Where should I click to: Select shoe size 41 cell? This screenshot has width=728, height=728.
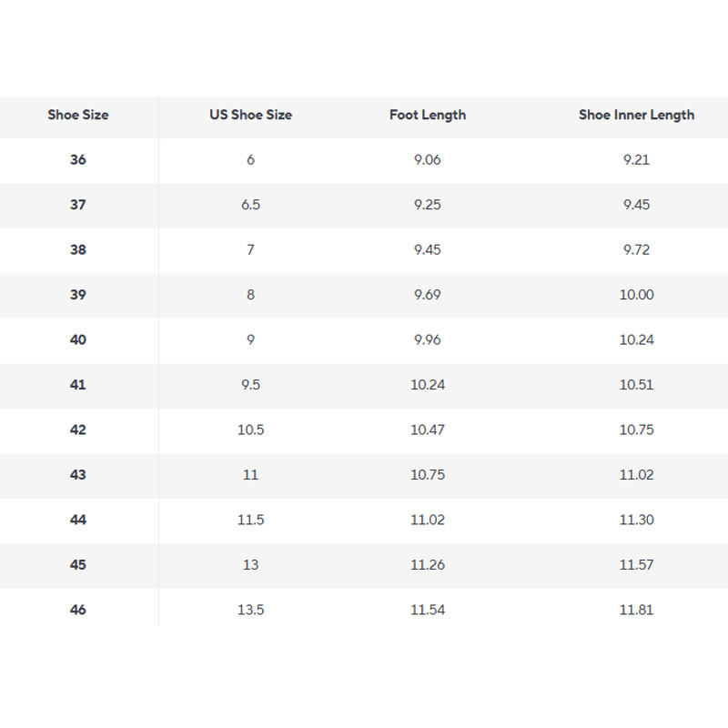[78, 385]
